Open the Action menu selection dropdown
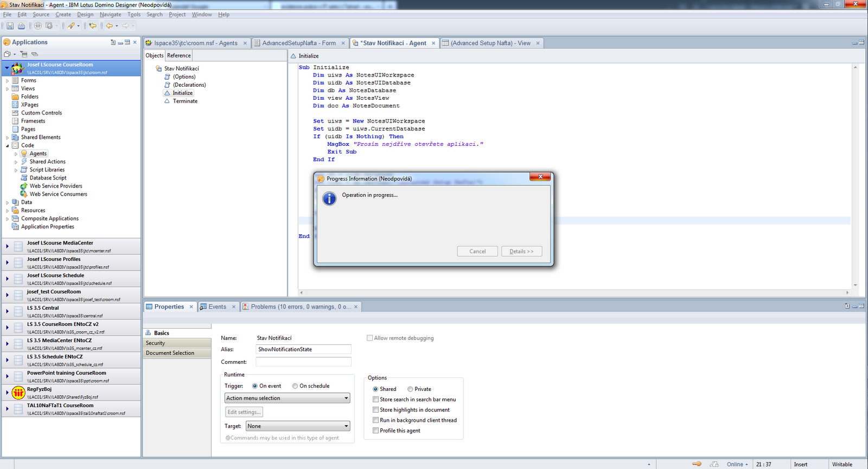Viewport: 868px width, 469px height. click(x=288, y=398)
